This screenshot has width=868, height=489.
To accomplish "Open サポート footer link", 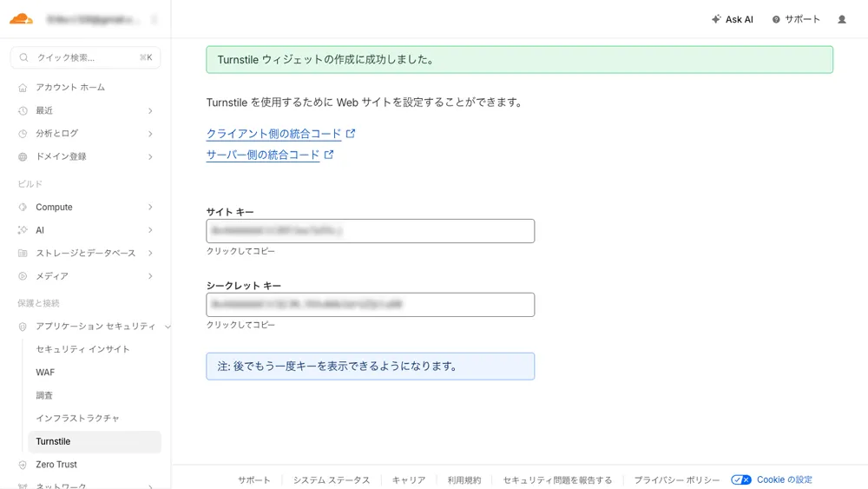I will [x=254, y=480].
